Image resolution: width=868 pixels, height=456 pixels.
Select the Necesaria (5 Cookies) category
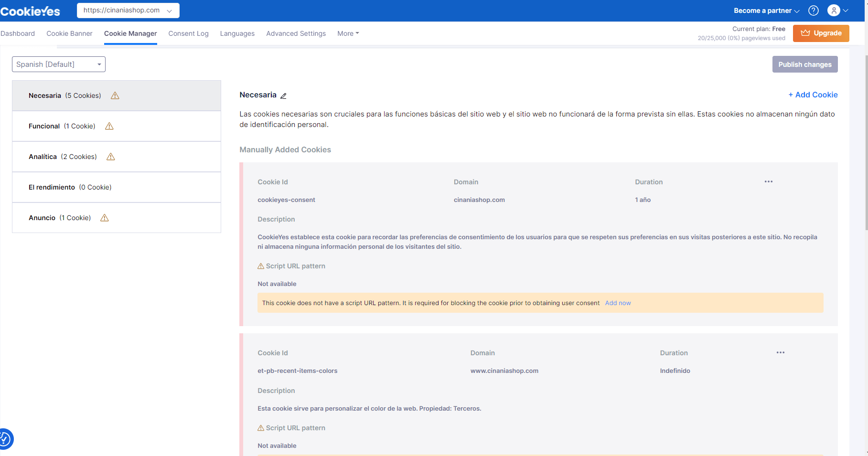click(x=117, y=95)
